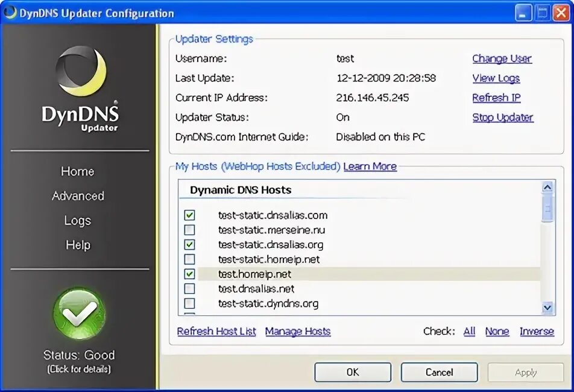Image resolution: width=574 pixels, height=392 pixels.
Task: Click the Cancel button
Action: click(439, 372)
